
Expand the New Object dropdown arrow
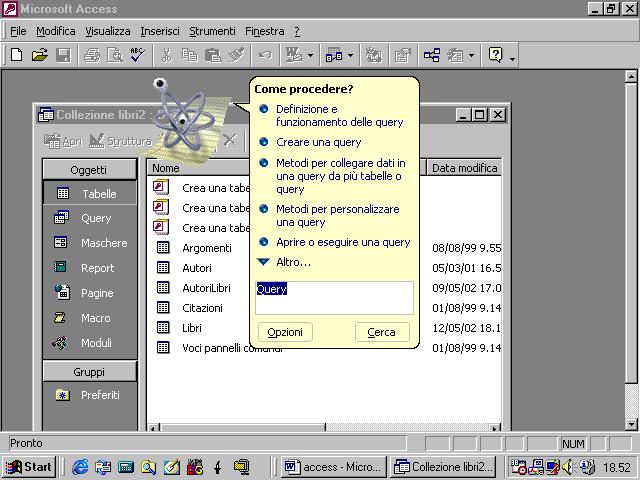coord(471,55)
